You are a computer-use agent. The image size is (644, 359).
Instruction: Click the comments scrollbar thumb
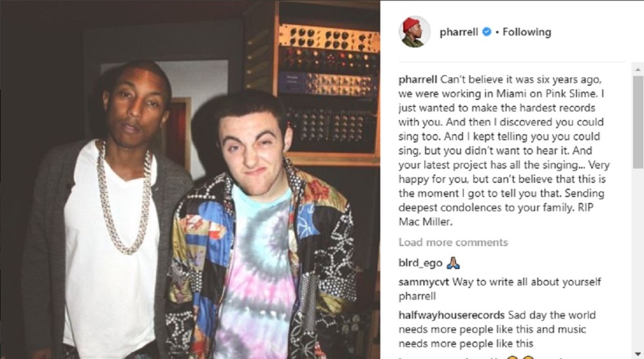click(x=638, y=122)
